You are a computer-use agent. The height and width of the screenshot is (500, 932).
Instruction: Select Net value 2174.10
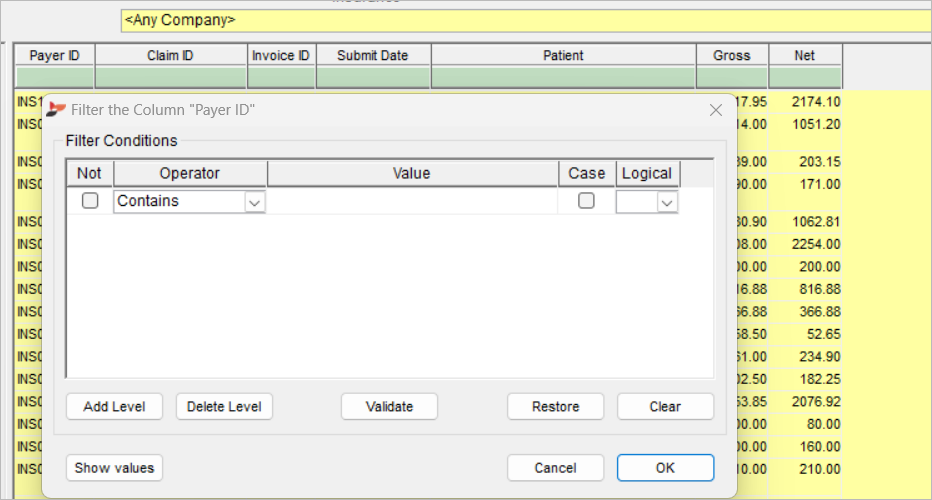[816, 102]
